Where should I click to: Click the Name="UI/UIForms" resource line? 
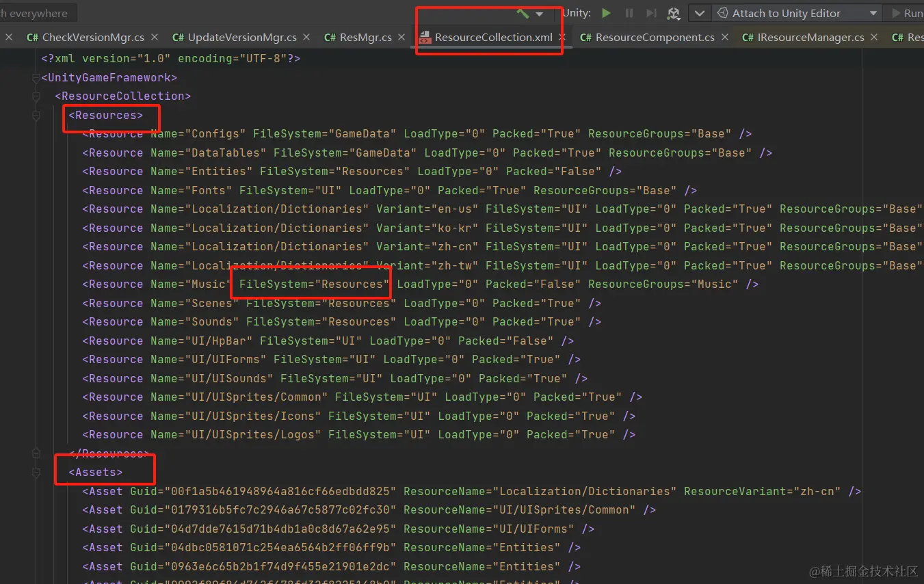coord(332,360)
